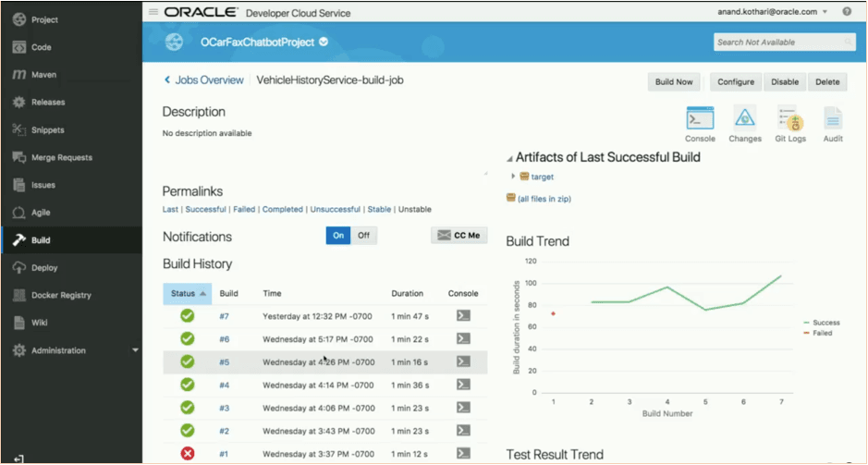The height and width of the screenshot is (465, 868).
Task: Click the Deploy cloud icon
Action: point(18,268)
